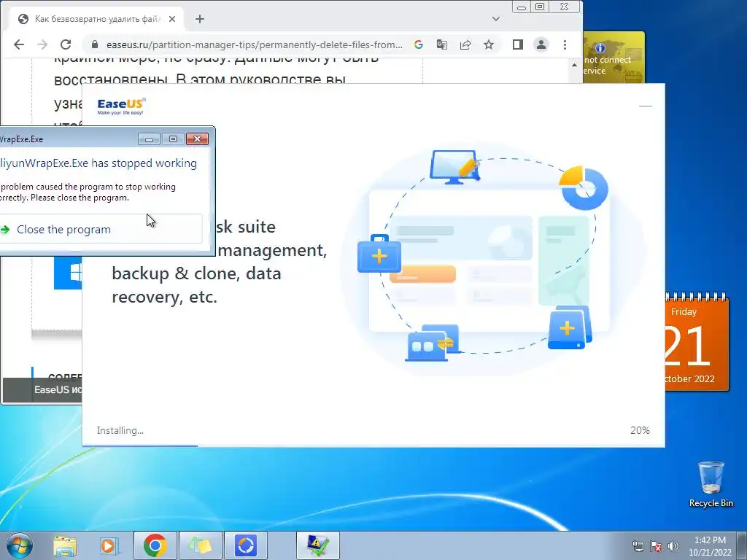Click the Friday 21 calendar gadget

coord(697,343)
